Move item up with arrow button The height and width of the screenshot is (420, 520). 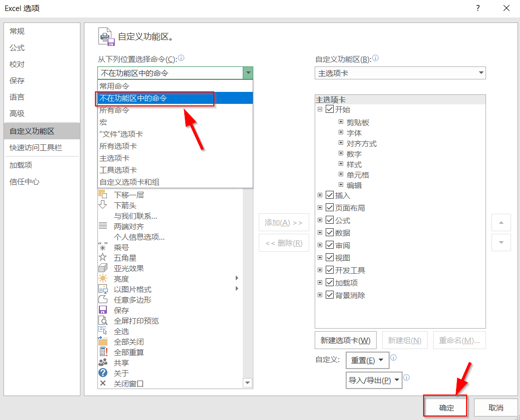point(501,222)
